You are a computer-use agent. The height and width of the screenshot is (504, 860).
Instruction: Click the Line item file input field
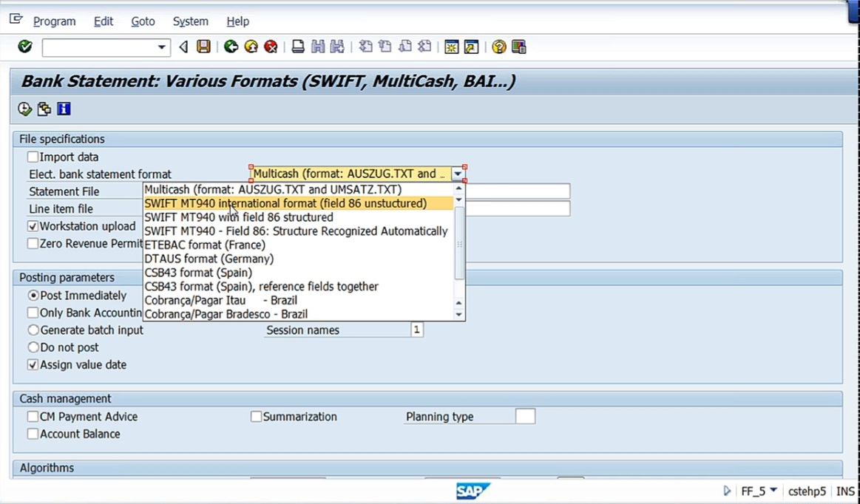(517, 209)
